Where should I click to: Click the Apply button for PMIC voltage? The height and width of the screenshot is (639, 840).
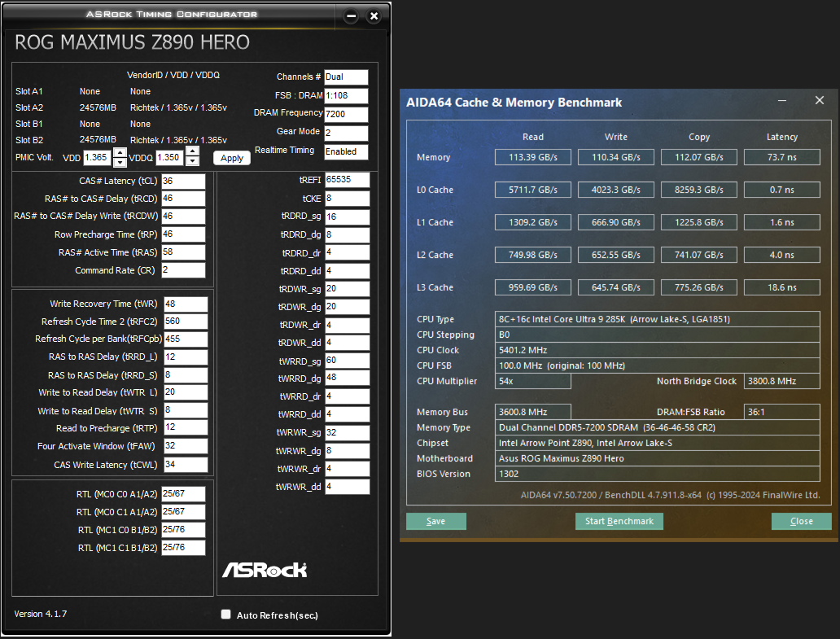click(x=231, y=158)
